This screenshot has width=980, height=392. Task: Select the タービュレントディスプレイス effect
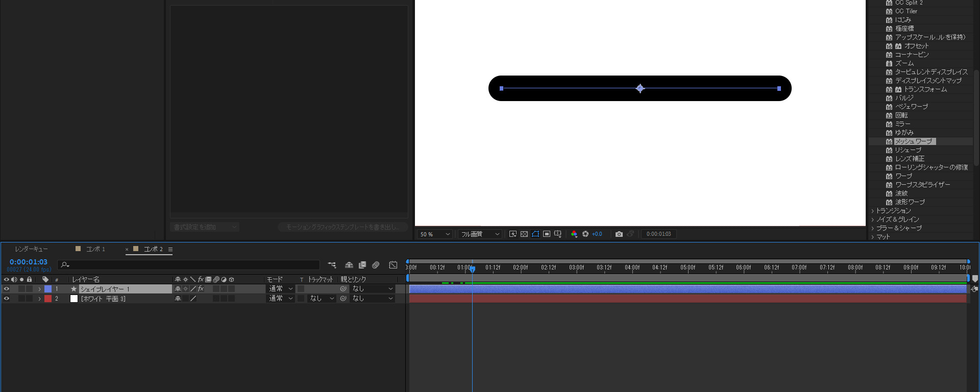[x=932, y=72]
